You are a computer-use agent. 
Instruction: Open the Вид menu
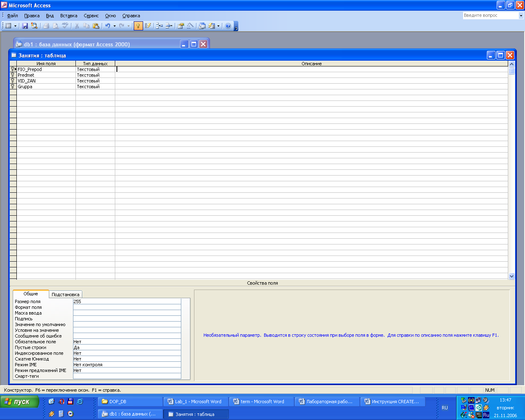pyautogui.click(x=50, y=16)
